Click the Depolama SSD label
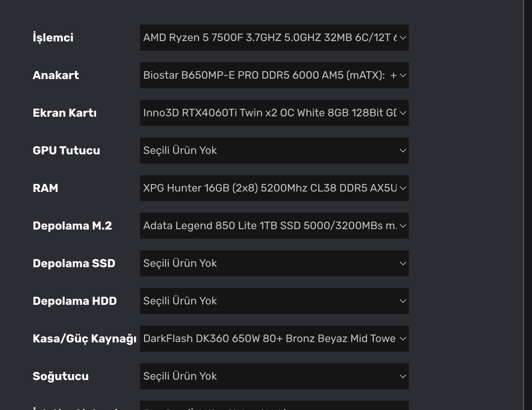Viewport: 532px width, 410px height. click(74, 263)
